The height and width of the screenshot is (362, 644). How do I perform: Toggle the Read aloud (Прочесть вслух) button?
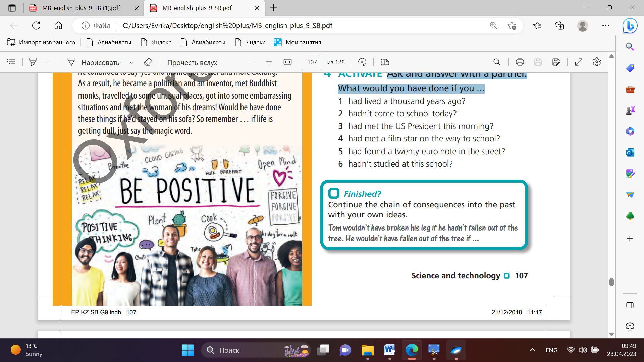[x=192, y=62]
